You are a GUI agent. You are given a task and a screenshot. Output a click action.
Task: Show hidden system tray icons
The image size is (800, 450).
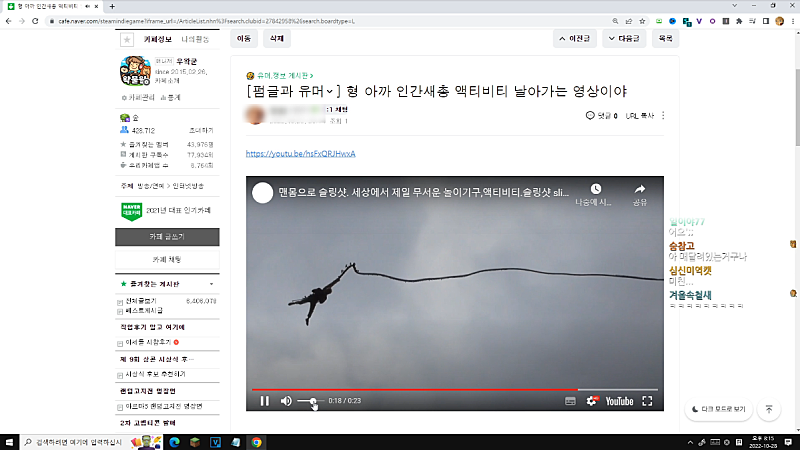690,442
